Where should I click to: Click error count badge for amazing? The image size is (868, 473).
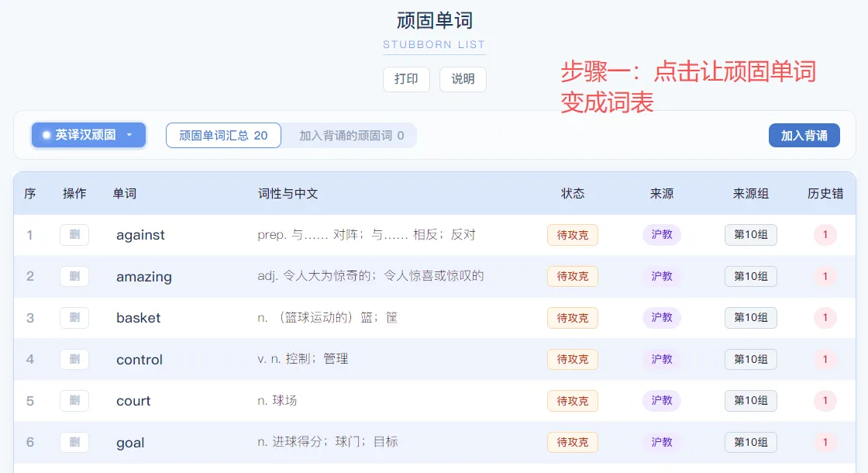[825, 276]
